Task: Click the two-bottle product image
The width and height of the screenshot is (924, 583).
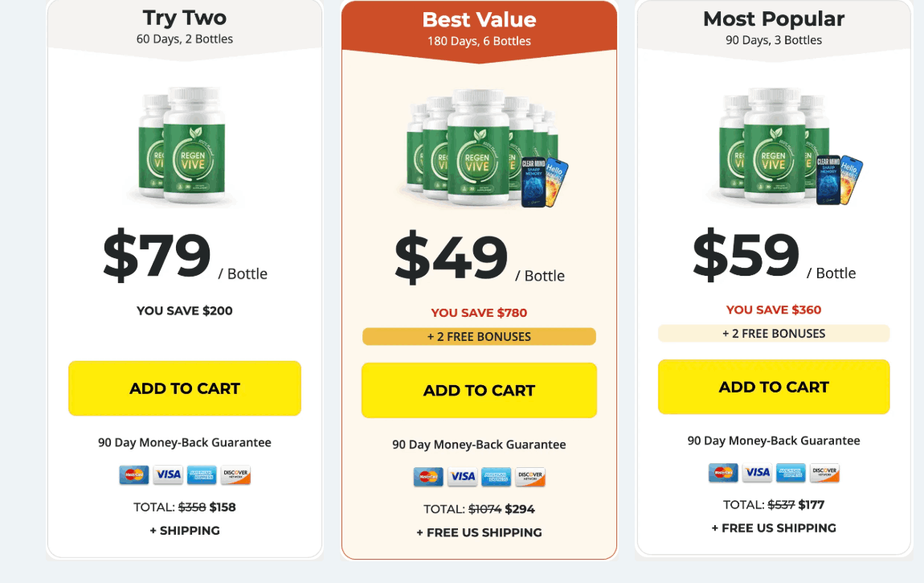Action: [x=182, y=145]
